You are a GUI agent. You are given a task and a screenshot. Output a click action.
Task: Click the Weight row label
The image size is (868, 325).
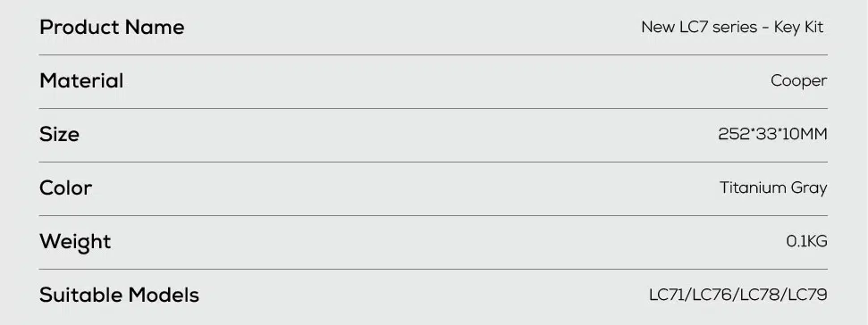(75, 242)
